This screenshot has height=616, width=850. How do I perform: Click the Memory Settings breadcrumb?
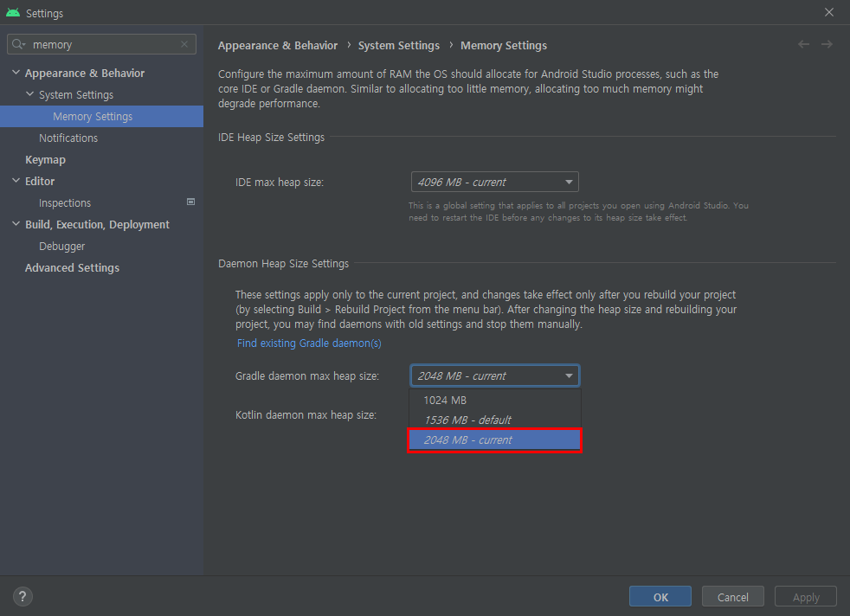(x=504, y=46)
